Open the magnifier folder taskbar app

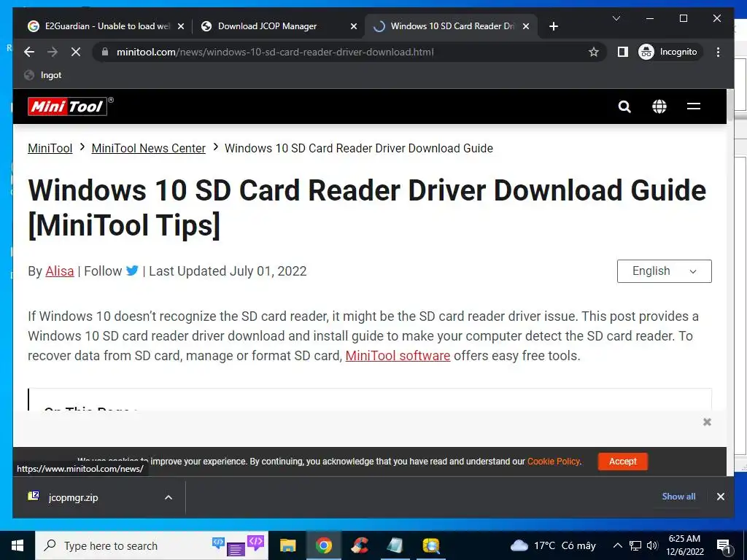coord(430,545)
